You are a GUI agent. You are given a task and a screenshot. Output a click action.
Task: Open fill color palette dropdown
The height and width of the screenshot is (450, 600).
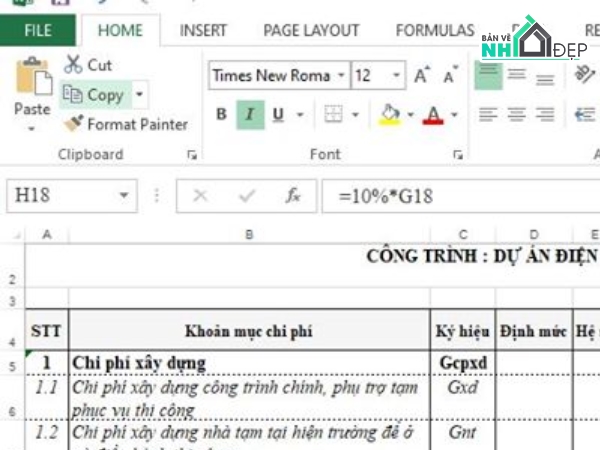410,114
